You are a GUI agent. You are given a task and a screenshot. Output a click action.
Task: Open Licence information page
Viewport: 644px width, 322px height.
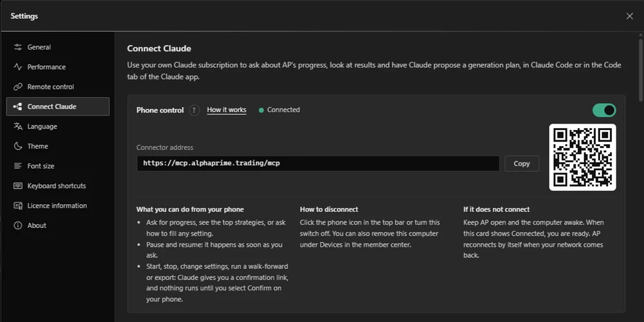point(58,206)
